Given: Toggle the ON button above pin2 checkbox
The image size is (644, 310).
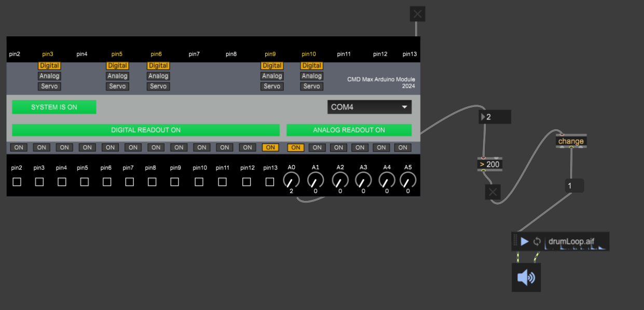Looking at the screenshot, I should point(19,147).
